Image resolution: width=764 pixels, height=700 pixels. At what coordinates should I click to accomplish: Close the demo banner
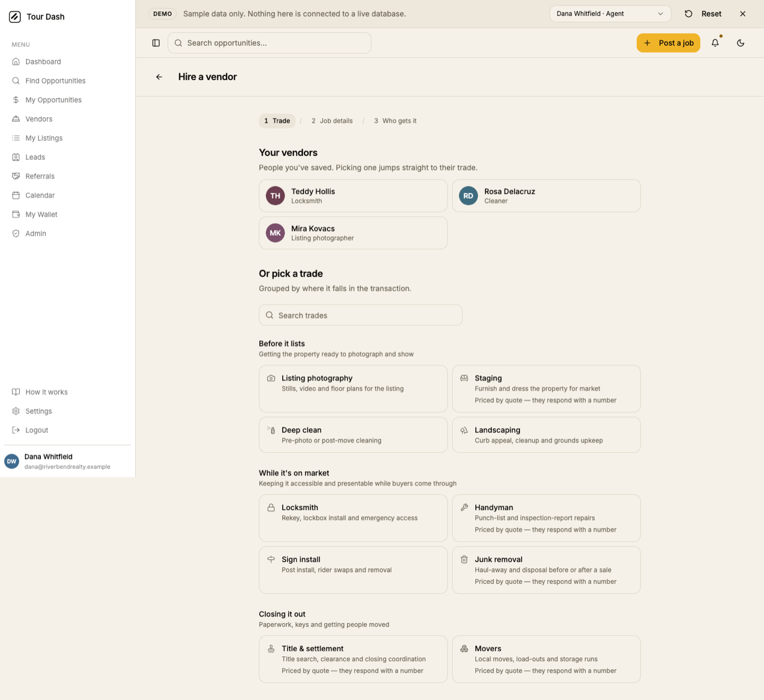[743, 14]
